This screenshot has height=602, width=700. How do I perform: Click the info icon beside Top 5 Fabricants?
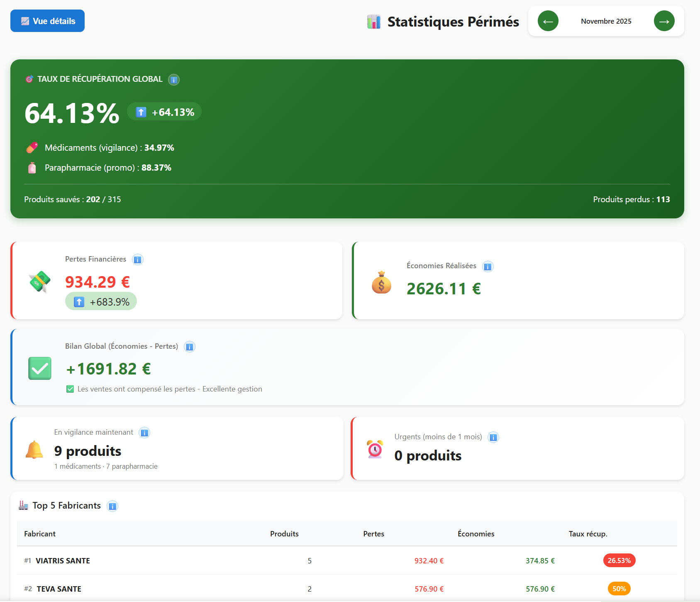click(x=112, y=506)
